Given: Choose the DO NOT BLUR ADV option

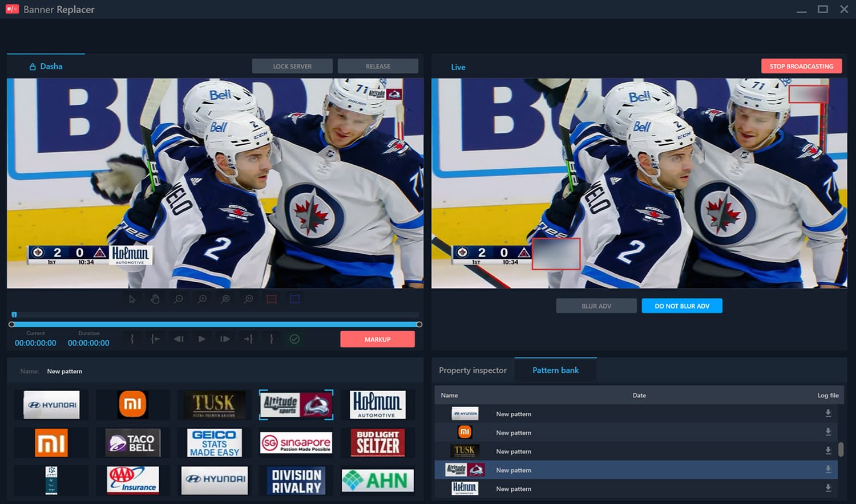Looking at the screenshot, I should (x=682, y=306).
